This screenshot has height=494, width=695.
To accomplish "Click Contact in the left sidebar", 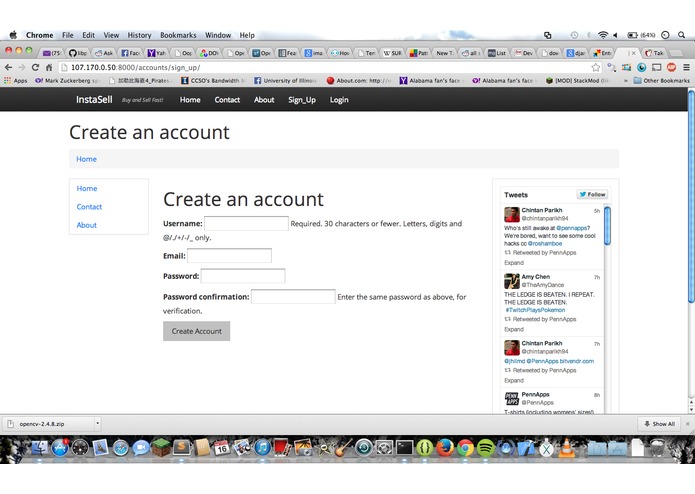I will click(x=89, y=207).
